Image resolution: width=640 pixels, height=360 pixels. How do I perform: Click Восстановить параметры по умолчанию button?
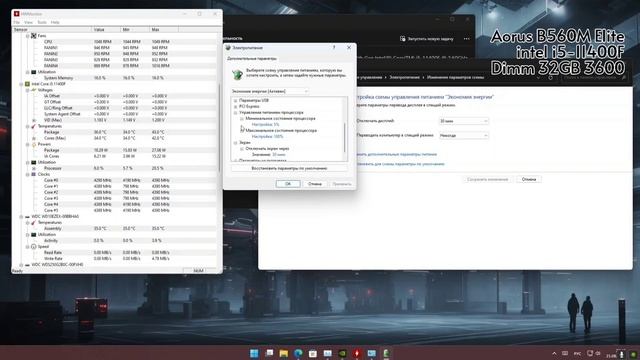289,168
